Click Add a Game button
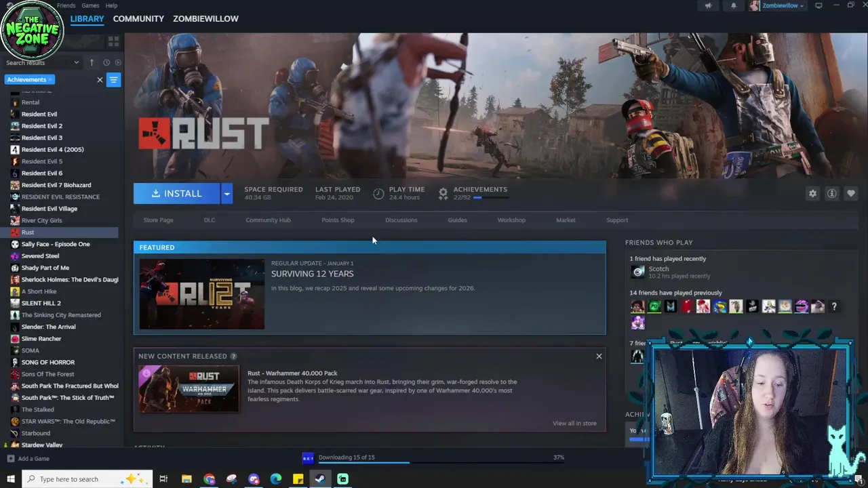 point(28,459)
